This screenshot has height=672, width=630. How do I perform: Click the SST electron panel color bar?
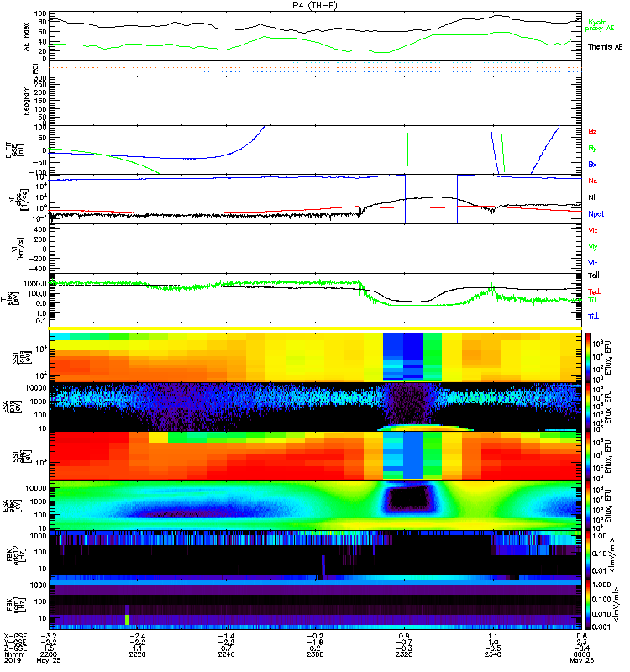(x=588, y=456)
